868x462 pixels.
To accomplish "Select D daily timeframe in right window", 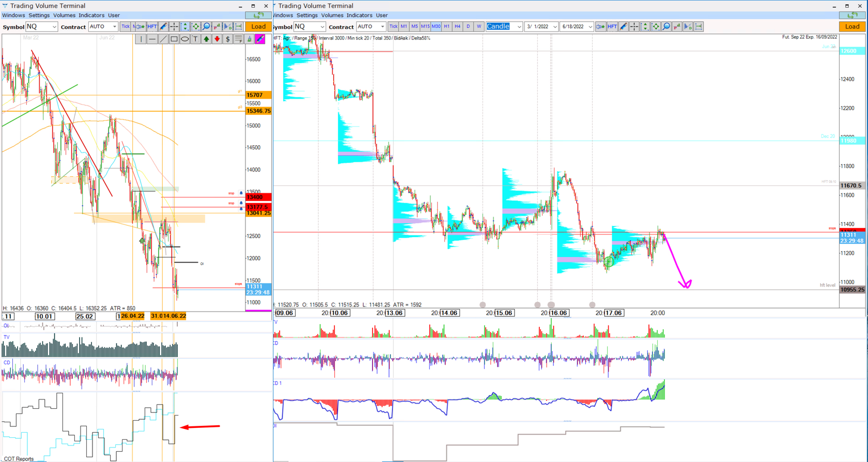I will tap(468, 26).
